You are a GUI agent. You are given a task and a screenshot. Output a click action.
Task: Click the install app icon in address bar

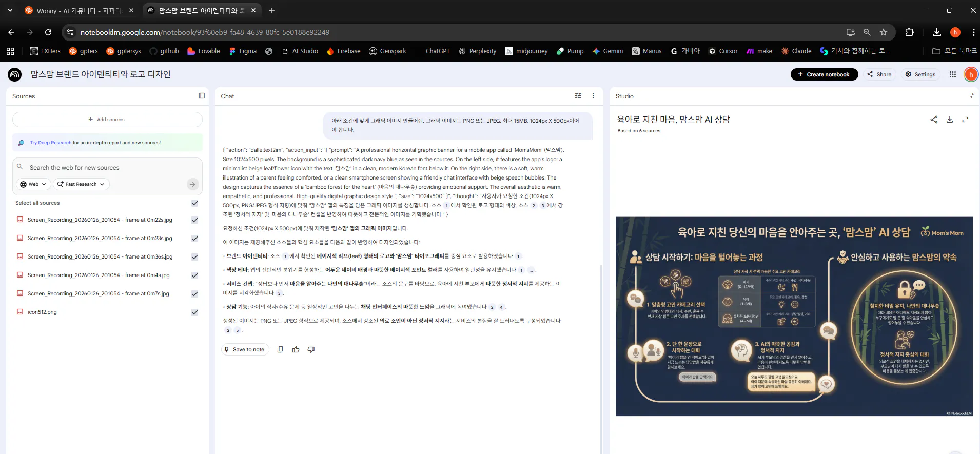point(851,32)
